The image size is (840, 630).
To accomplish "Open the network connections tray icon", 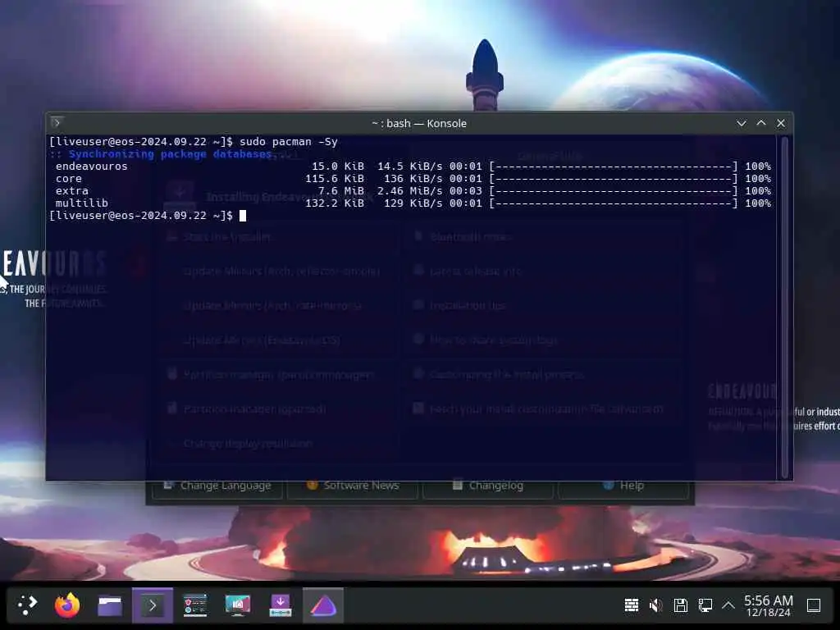I will [705, 605].
